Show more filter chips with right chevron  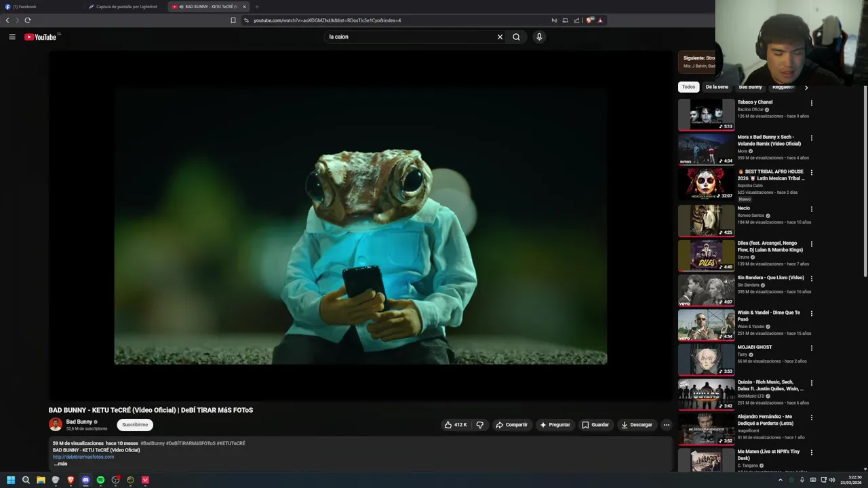pyautogui.click(x=806, y=87)
